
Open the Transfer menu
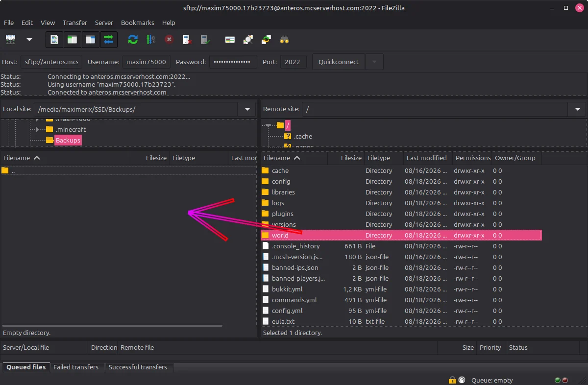pos(75,23)
